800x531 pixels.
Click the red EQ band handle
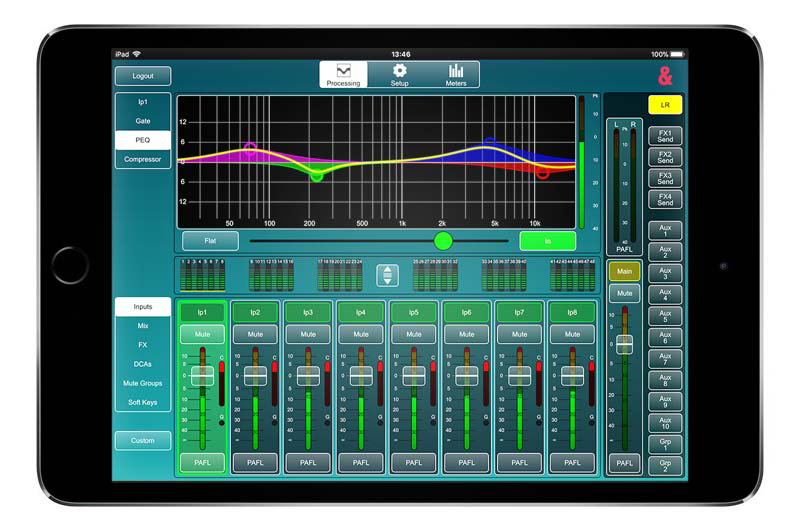tap(543, 173)
